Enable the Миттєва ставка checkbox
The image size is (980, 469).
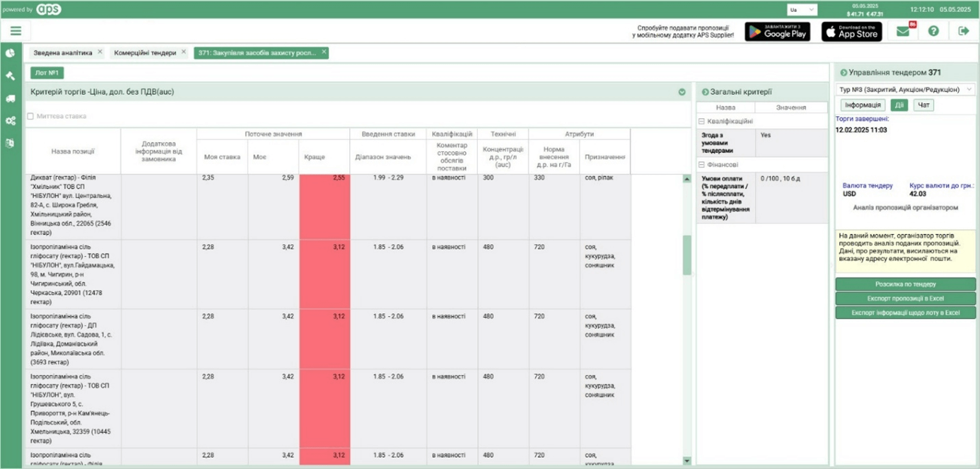pyautogui.click(x=31, y=116)
